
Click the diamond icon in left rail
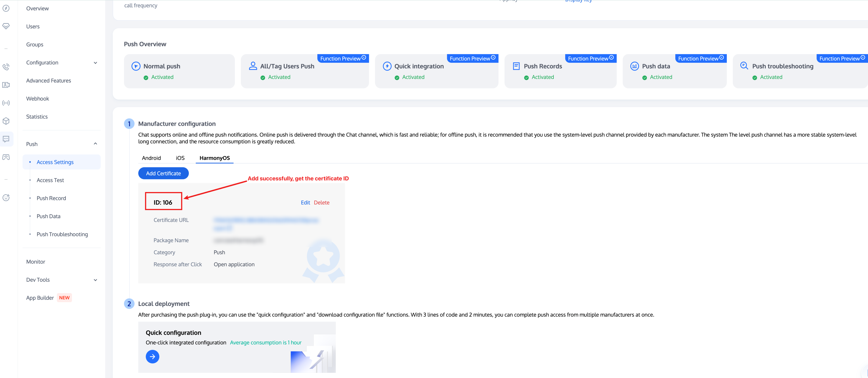pyautogui.click(x=6, y=26)
